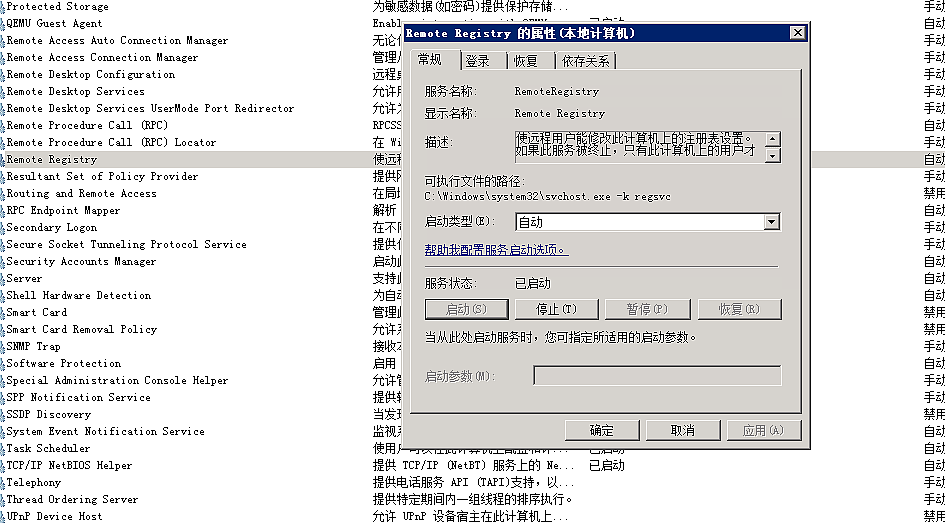Viewport: 945px width, 523px height.
Task: Click the gear icon beside Remote Desktop Services
Action: pyautogui.click(x=2, y=92)
